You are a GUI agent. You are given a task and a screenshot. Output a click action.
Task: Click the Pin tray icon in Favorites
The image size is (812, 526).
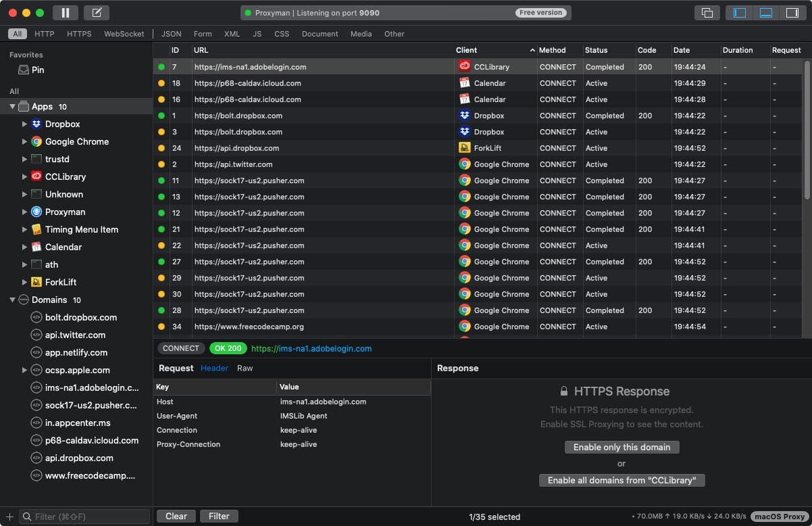(x=24, y=70)
